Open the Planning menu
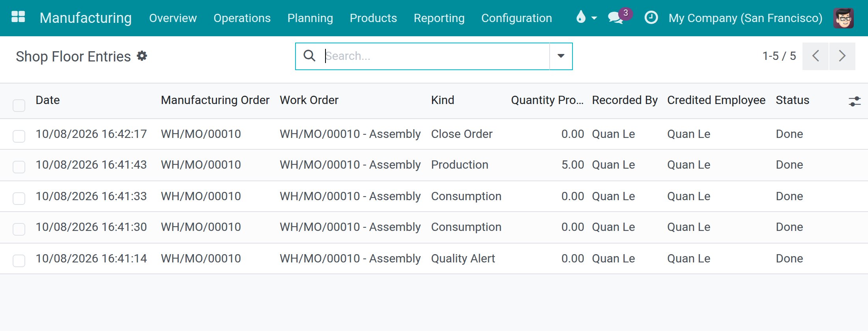 click(310, 18)
